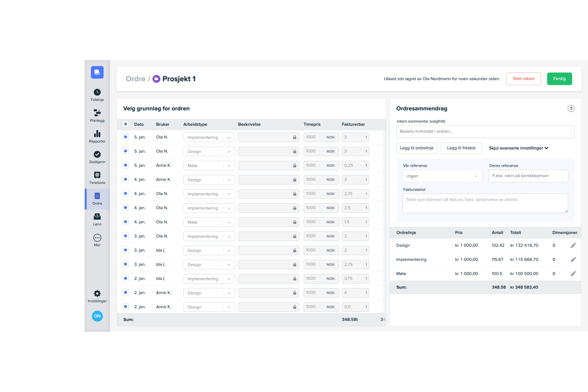
Task: Click the Fakturerbar column header
Action: [353, 124]
